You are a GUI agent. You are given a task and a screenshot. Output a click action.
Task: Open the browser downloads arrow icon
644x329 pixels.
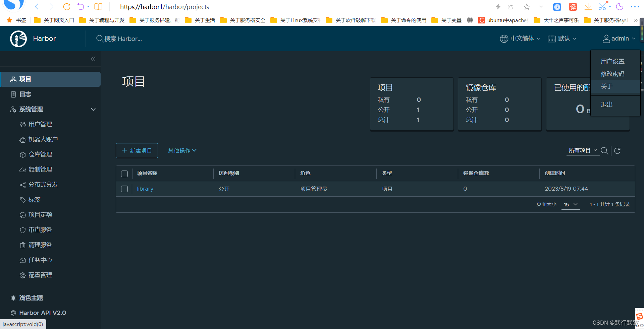pos(588,7)
